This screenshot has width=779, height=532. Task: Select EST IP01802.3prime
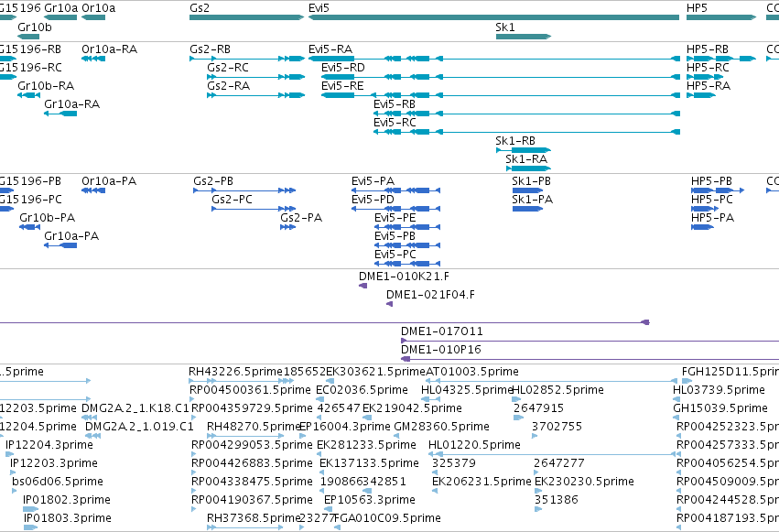[31, 509]
